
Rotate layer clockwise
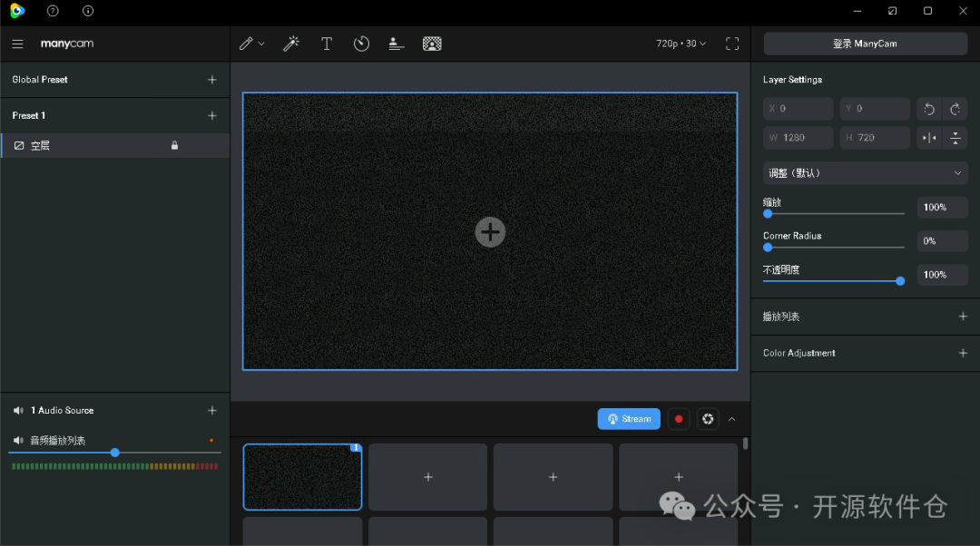coord(955,109)
